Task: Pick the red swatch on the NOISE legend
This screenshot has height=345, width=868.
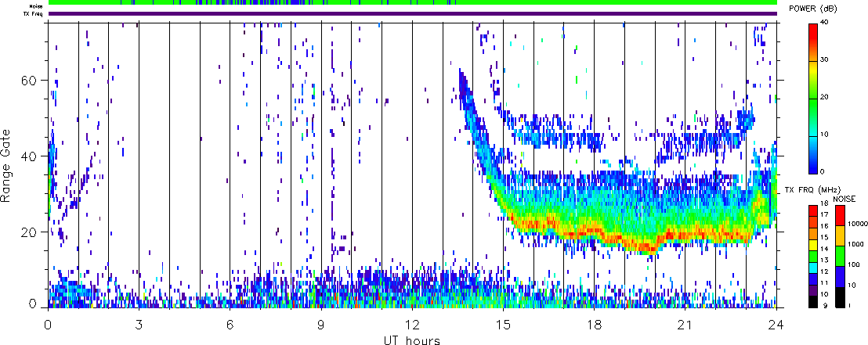Action: 841,215
